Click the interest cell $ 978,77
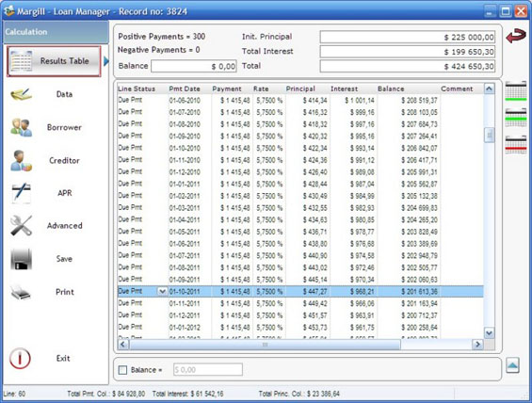The width and height of the screenshot is (532, 403). click(x=362, y=232)
